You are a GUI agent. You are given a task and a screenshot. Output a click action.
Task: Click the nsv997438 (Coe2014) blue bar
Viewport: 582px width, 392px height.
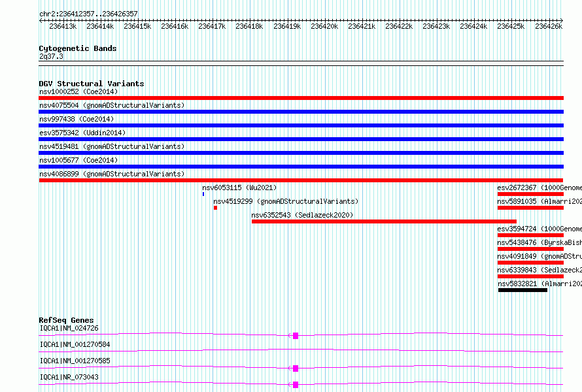coord(301,125)
